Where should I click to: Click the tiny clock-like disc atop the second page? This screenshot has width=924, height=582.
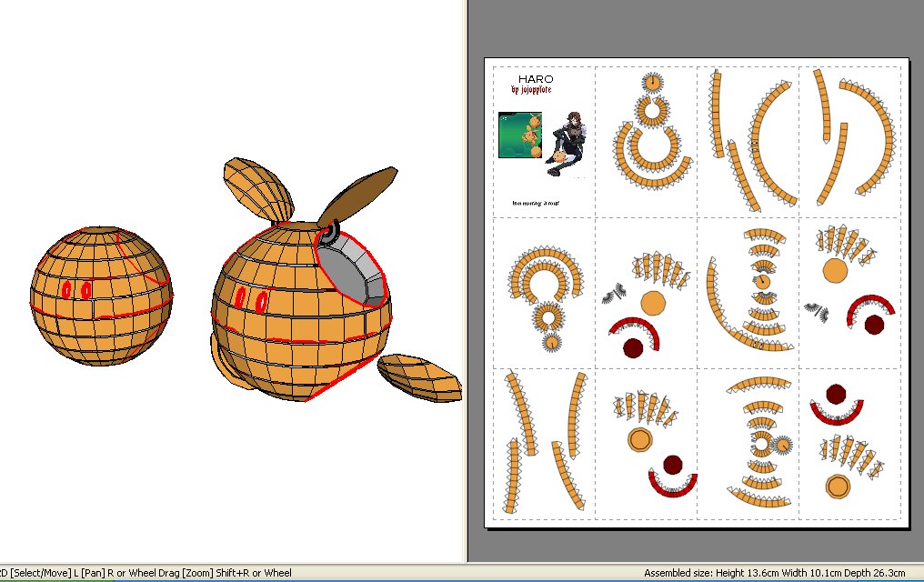[x=652, y=83]
